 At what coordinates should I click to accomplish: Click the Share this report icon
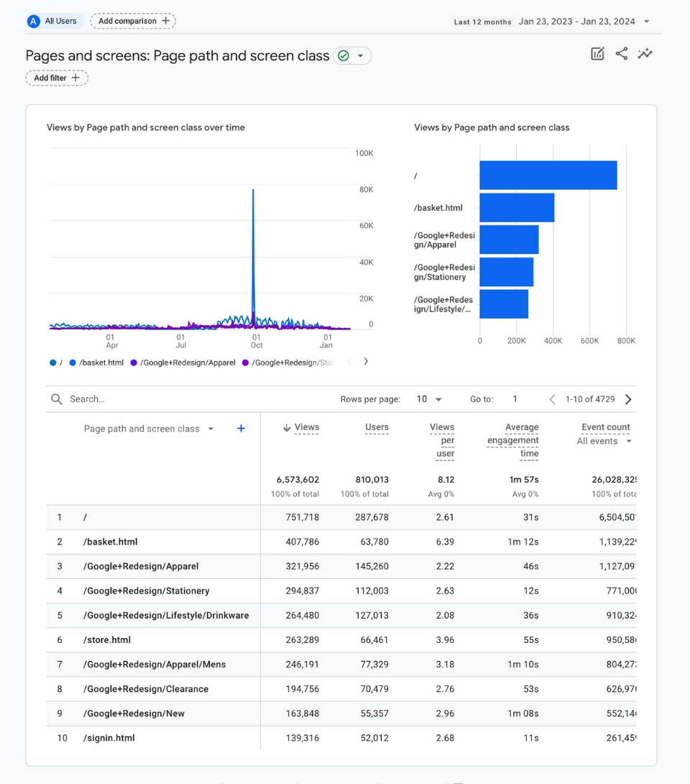pyautogui.click(x=621, y=53)
